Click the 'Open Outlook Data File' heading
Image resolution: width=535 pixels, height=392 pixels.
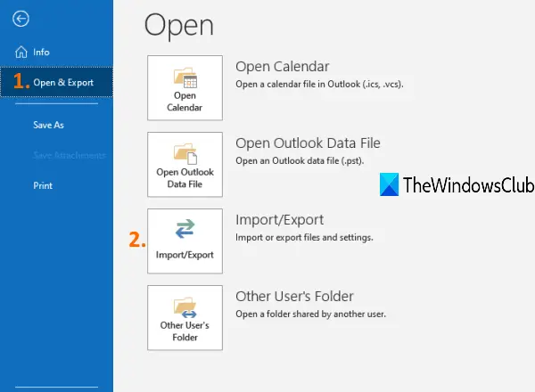(x=308, y=143)
